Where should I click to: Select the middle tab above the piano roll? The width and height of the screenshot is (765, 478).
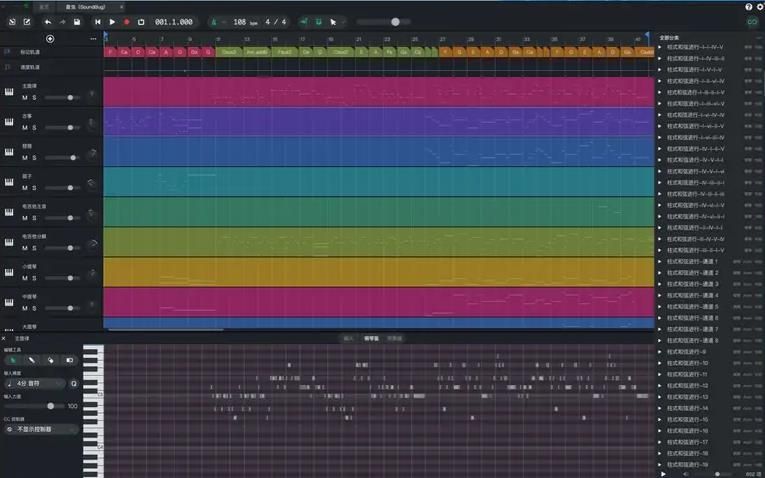click(371, 338)
